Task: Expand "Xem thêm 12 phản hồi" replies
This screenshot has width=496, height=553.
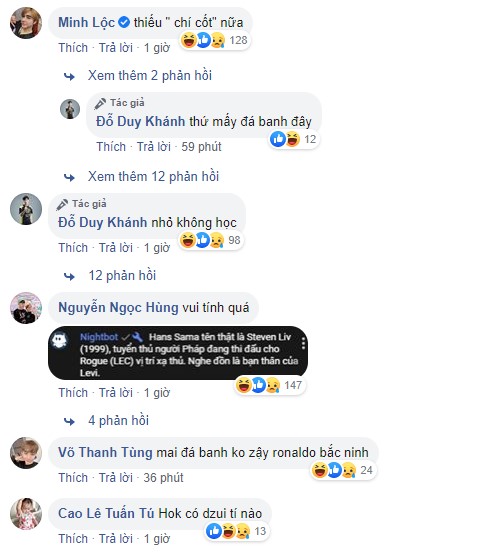Action: tap(153, 176)
